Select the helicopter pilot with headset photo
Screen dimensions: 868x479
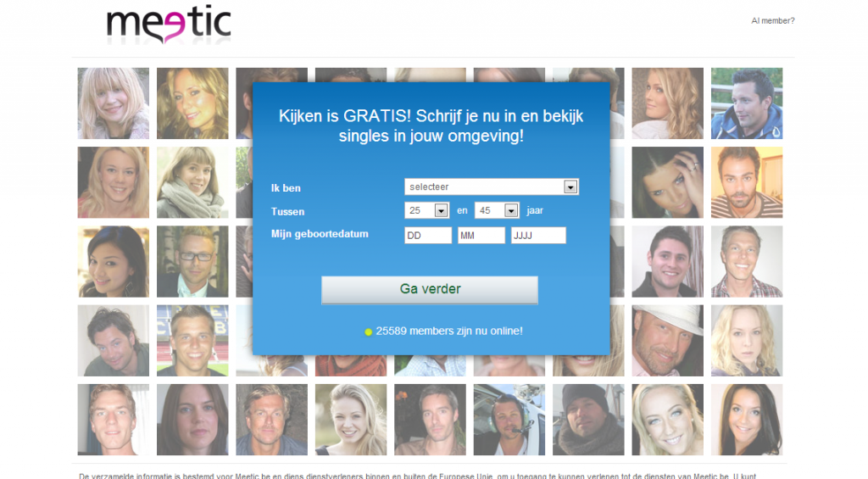509,420
